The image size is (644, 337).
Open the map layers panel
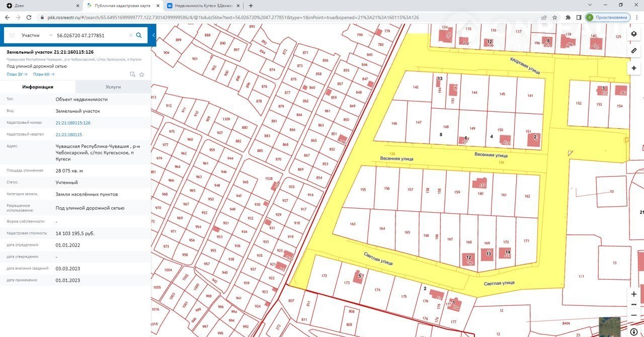[633, 34]
